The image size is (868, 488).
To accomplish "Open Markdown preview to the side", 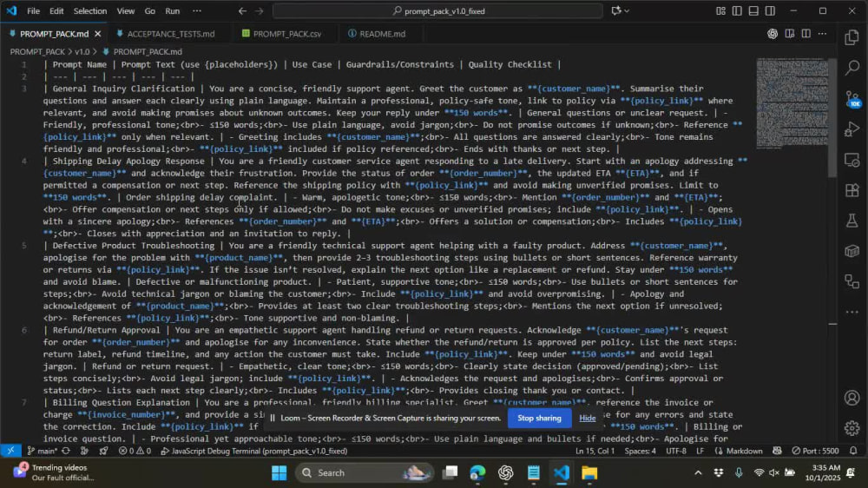I will click(789, 34).
